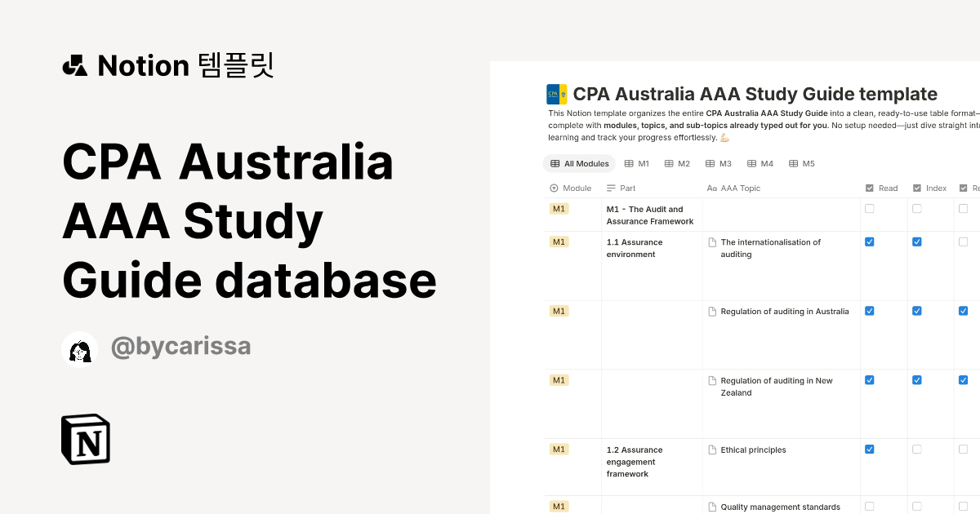Screen dimensions: 980x514
Task: Toggle the Index checkbox for 'Regulation of auditing in New Zealand'
Action: (x=916, y=380)
